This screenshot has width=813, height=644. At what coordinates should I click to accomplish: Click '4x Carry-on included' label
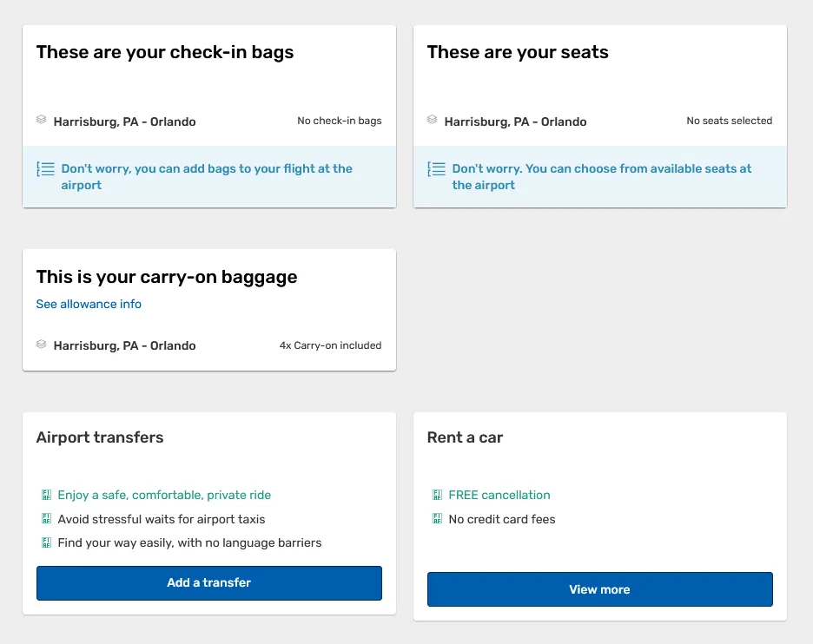click(330, 345)
